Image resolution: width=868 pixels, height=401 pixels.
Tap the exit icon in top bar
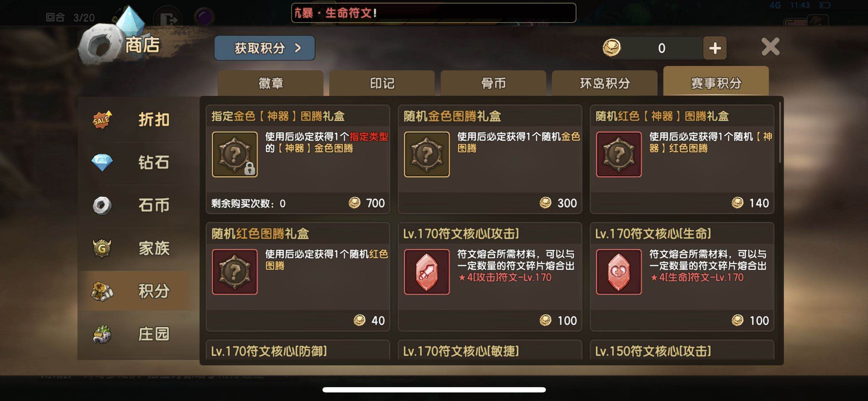(x=168, y=18)
